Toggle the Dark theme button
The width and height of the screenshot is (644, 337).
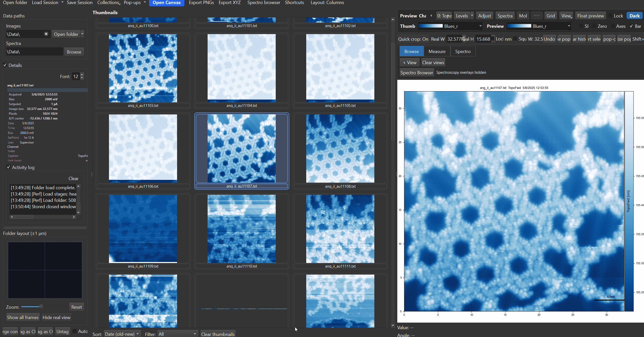coord(634,15)
